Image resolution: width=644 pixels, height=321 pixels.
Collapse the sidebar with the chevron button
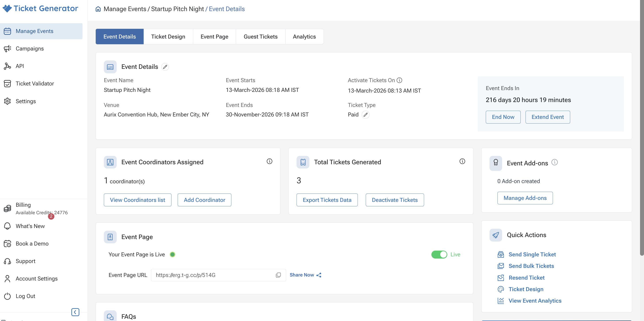[x=75, y=312]
